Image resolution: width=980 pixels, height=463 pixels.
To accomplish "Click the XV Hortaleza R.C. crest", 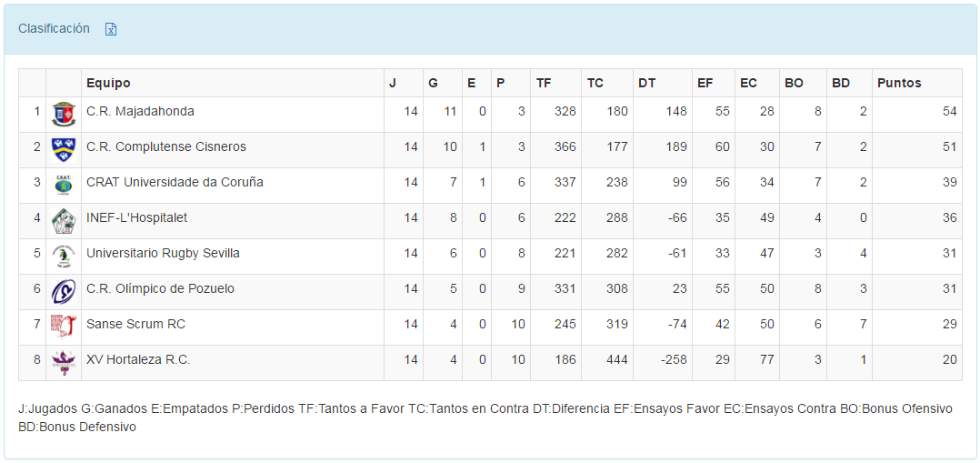I will 64,362.
